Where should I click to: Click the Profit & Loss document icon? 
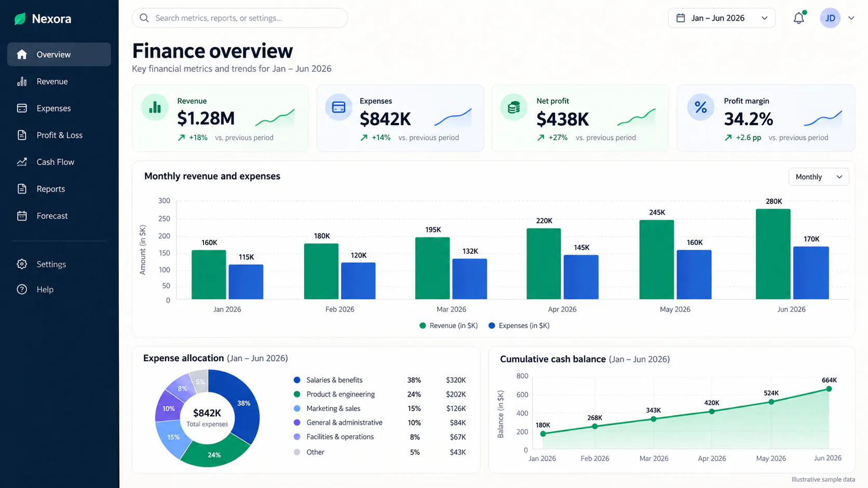[22, 135]
